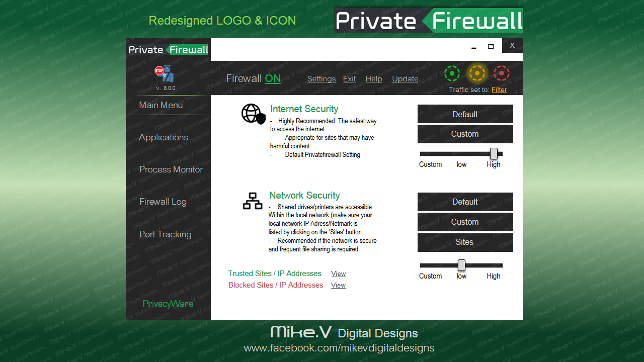Go to Process Monitor
This screenshot has height=362, width=644.
171,169
